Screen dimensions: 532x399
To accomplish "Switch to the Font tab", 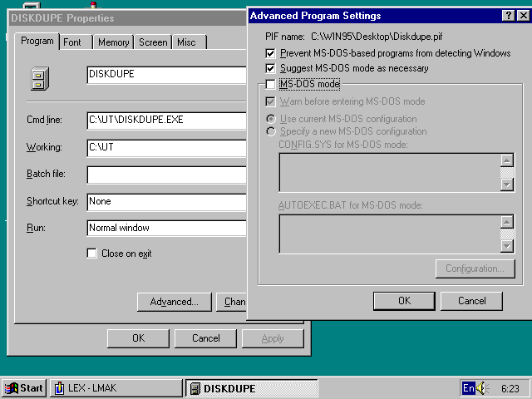I will pos(72,42).
